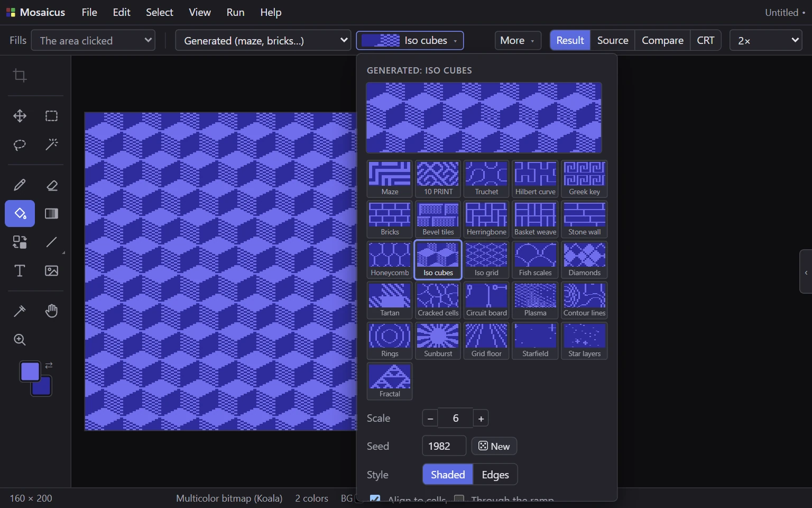Generate a New seed
Viewport: 812px width, 508px height.
pyautogui.click(x=494, y=446)
